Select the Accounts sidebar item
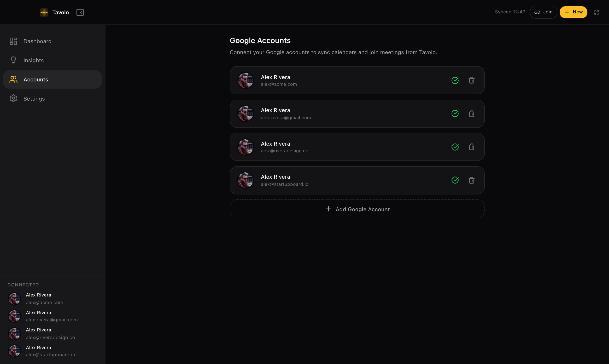The height and width of the screenshot is (364, 609). [36, 80]
